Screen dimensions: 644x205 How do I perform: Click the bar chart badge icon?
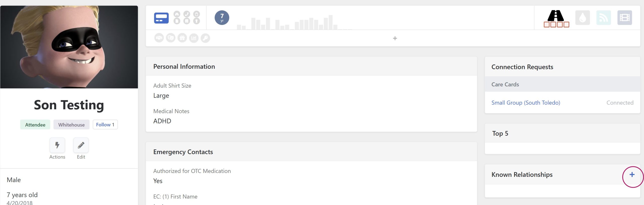tap(194, 38)
